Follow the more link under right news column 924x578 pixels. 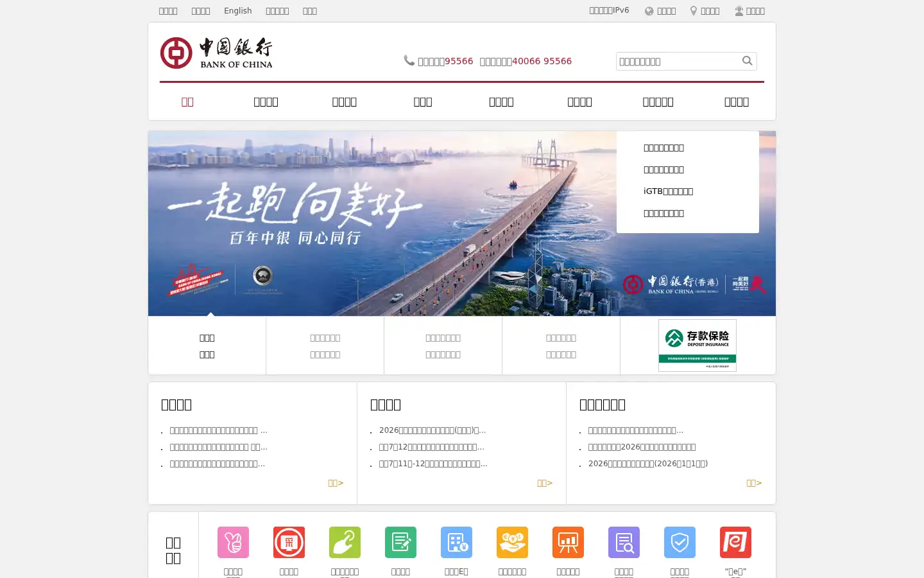click(x=754, y=483)
